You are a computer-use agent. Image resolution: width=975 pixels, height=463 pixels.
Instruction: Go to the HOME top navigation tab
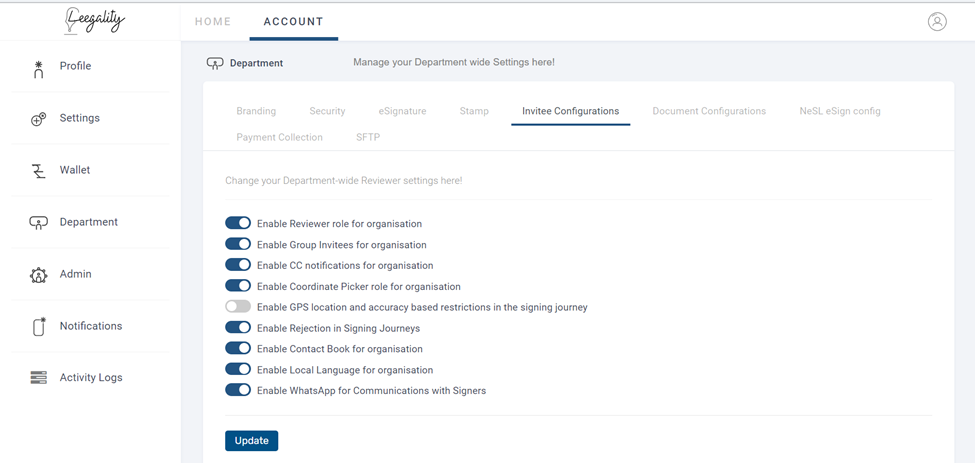click(213, 21)
